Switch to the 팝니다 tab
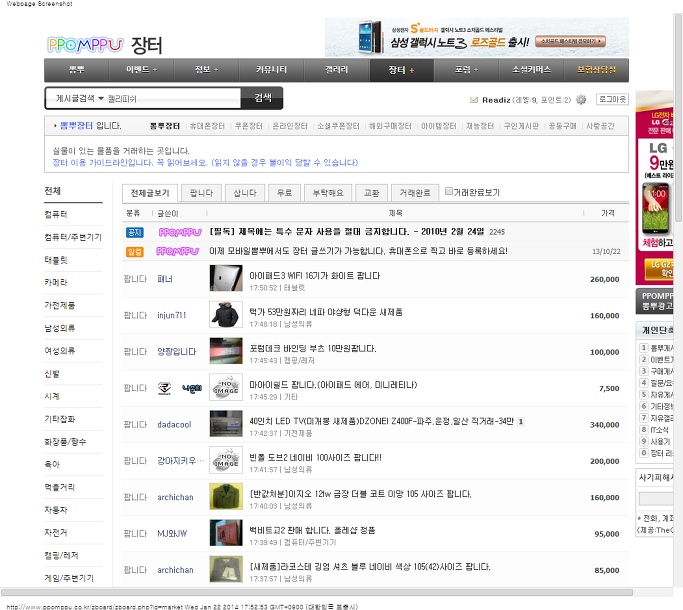The height and width of the screenshot is (610, 683). [201, 193]
